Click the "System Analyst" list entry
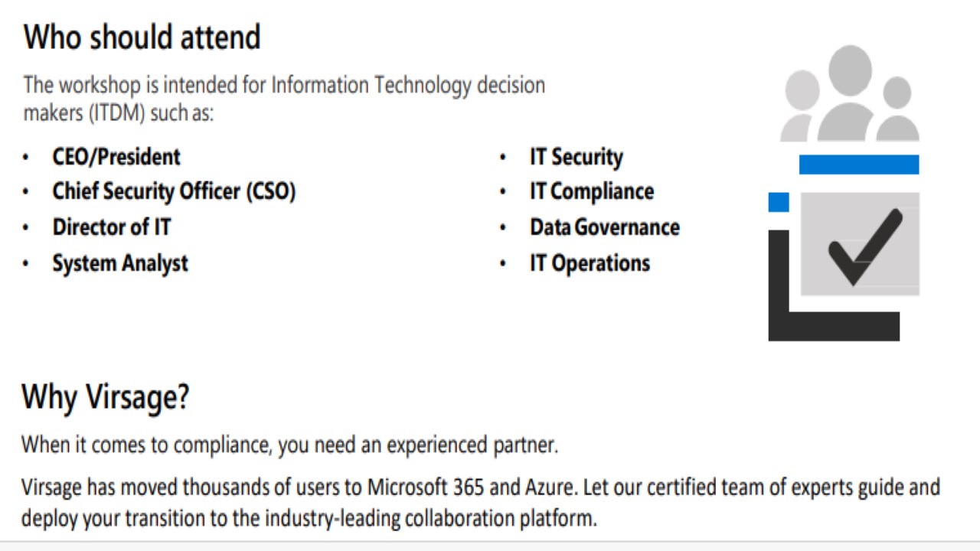This screenshot has width=980, height=551. click(120, 263)
